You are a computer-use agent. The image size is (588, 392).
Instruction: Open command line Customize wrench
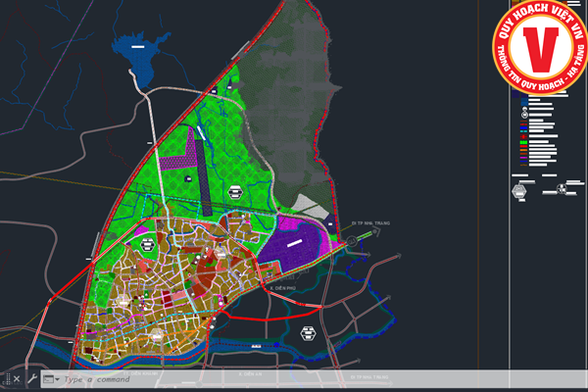[x=32, y=378]
